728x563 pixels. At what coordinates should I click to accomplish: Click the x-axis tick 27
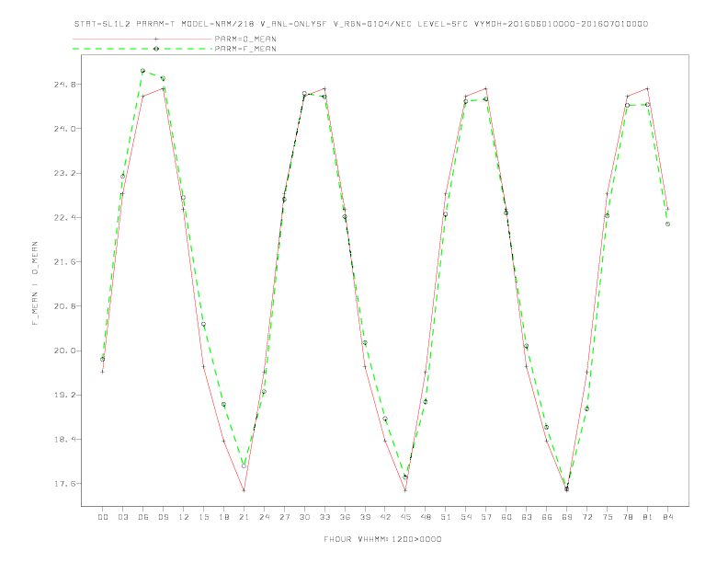(284, 517)
